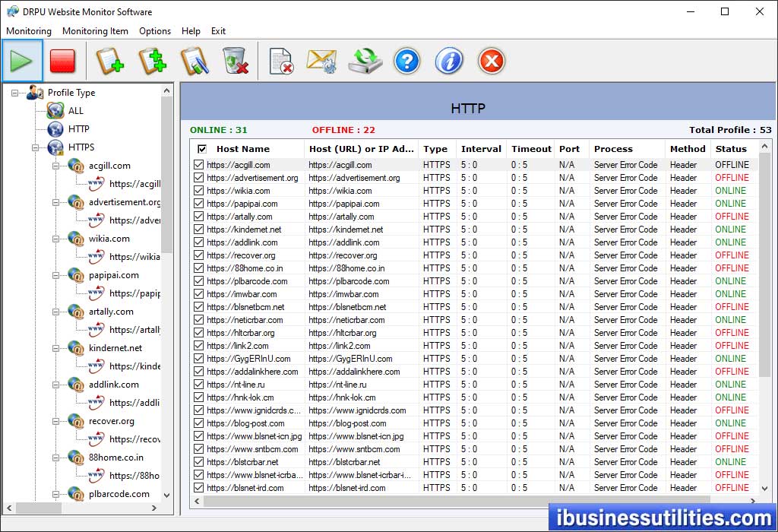The width and height of the screenshot is (778, 532).
Task: Collapse the HTTPS tree node
Action: (x=35, y=147)
